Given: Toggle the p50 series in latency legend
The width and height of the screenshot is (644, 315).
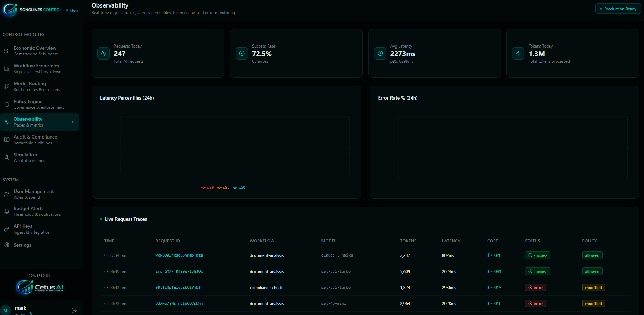Looking at the screenshot, I should 239,188.
